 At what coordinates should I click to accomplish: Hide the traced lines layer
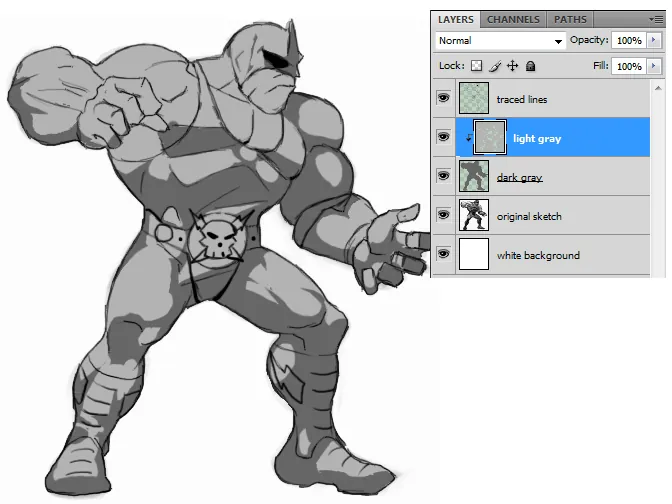[444, 98]
